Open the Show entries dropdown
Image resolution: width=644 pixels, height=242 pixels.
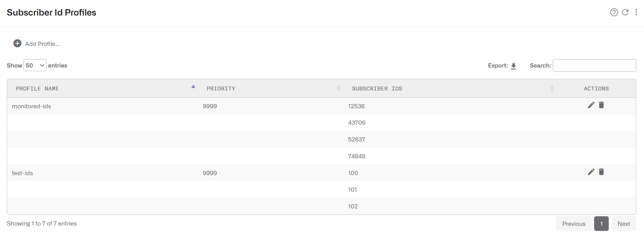pos(35,65)
